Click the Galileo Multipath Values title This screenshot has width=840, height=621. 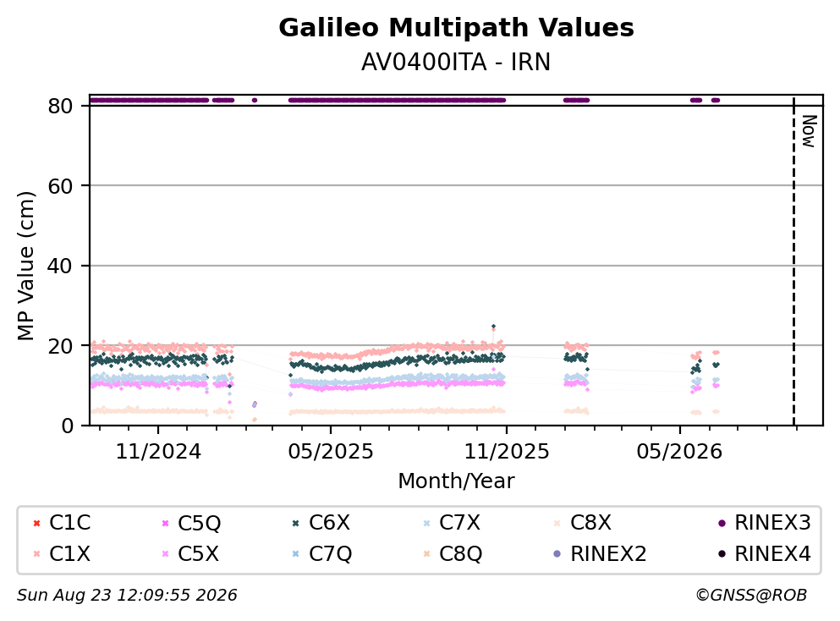457,28
